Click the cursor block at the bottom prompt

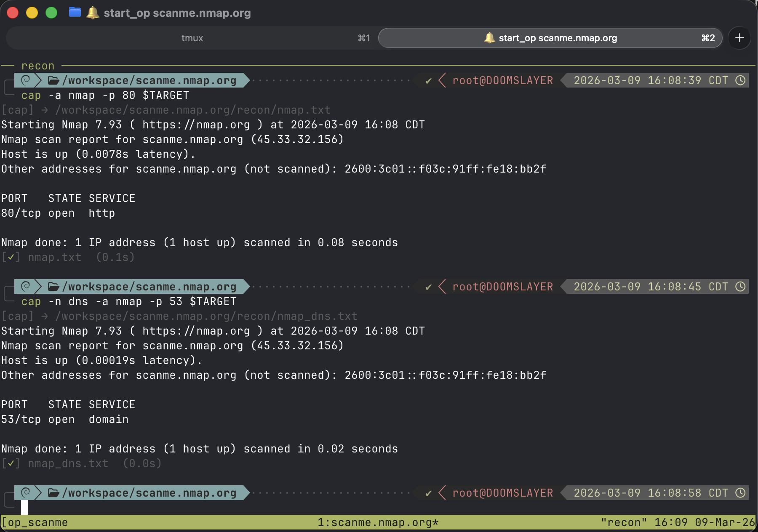click(24, 507)
